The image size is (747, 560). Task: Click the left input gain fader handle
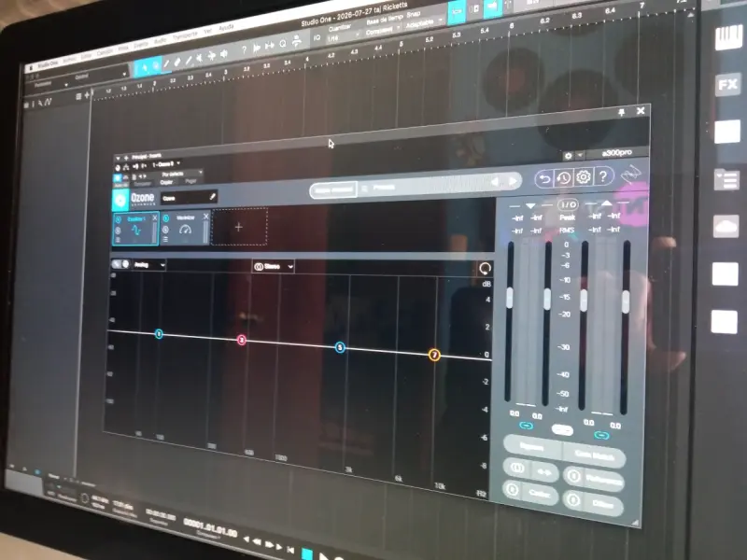point(510,298)
